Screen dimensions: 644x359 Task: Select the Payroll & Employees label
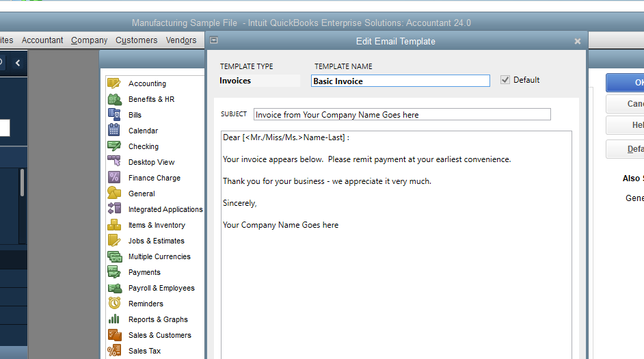point(161,288)
